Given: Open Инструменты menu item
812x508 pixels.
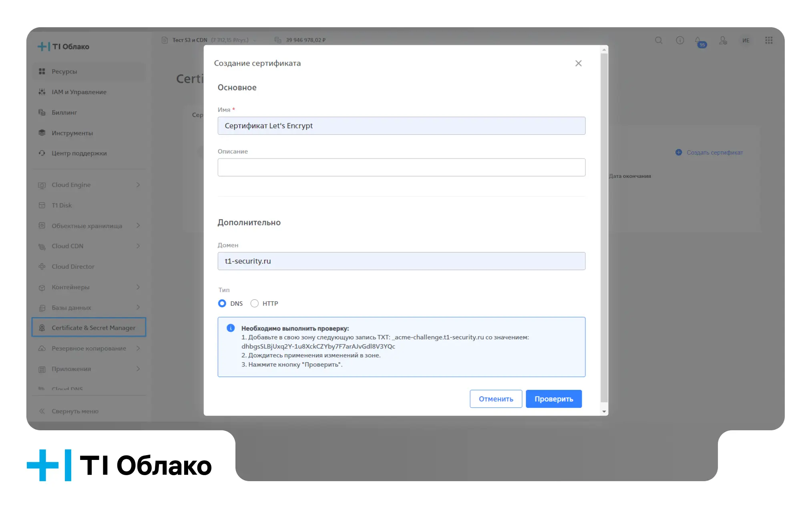Looking at the screenshot, I should 89,133.
